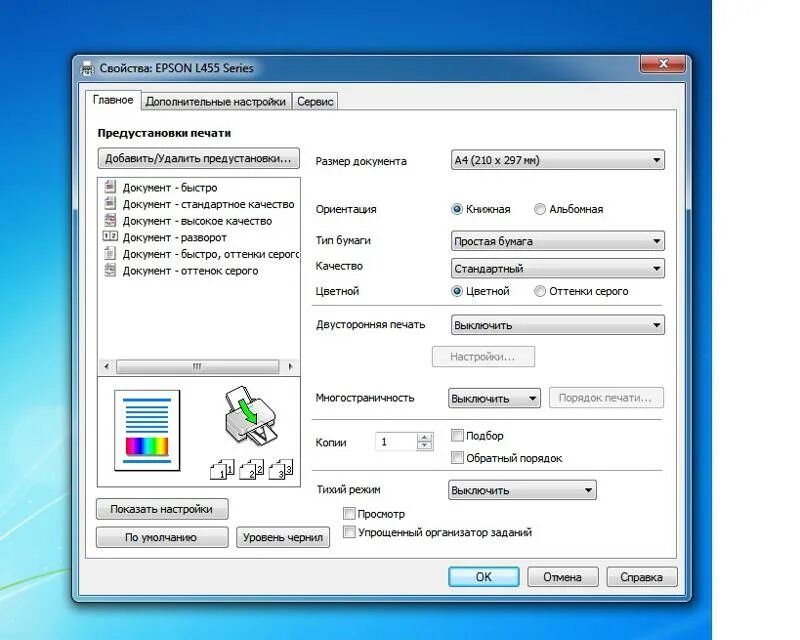Click the Показать настройки button
Screen dimensions: 800x640
point(162,509)
